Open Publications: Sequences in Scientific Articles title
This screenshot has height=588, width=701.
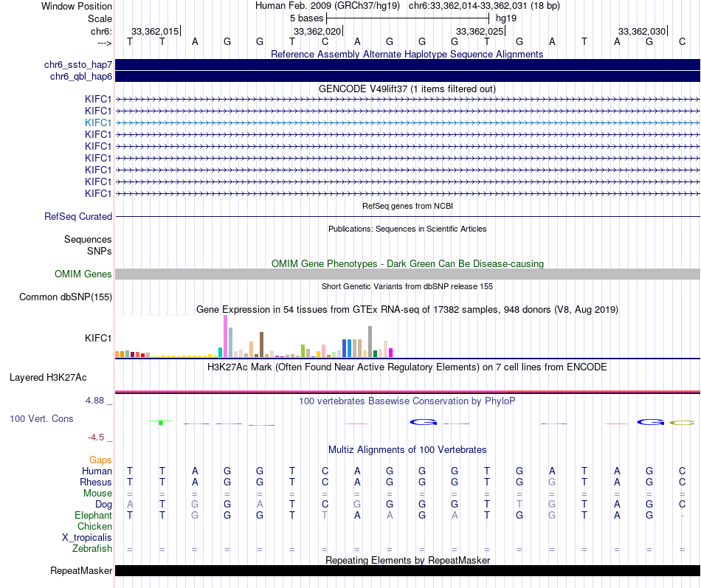click(407, 229)
